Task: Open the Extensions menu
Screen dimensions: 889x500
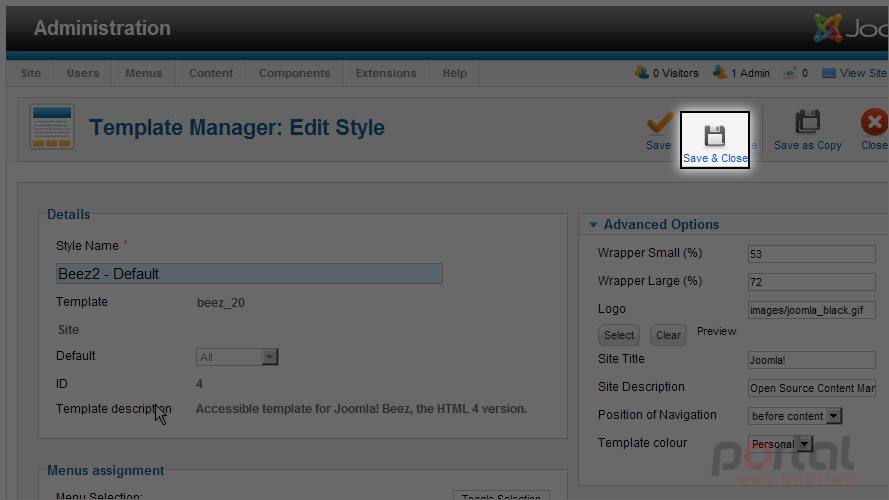Action: point(386,73)
